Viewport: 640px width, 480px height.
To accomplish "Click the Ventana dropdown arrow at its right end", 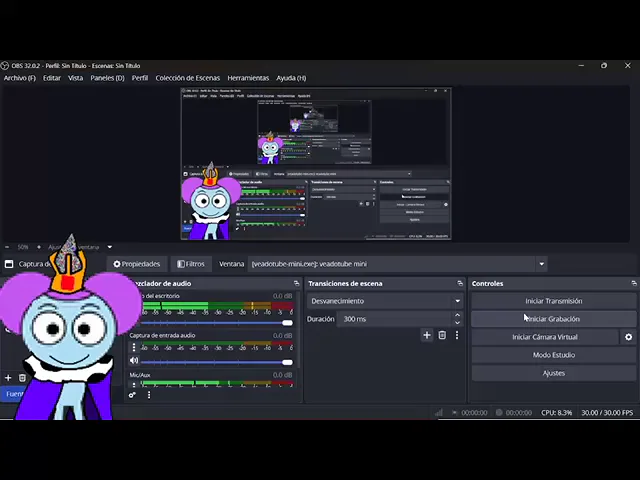I will coord(542,264).
